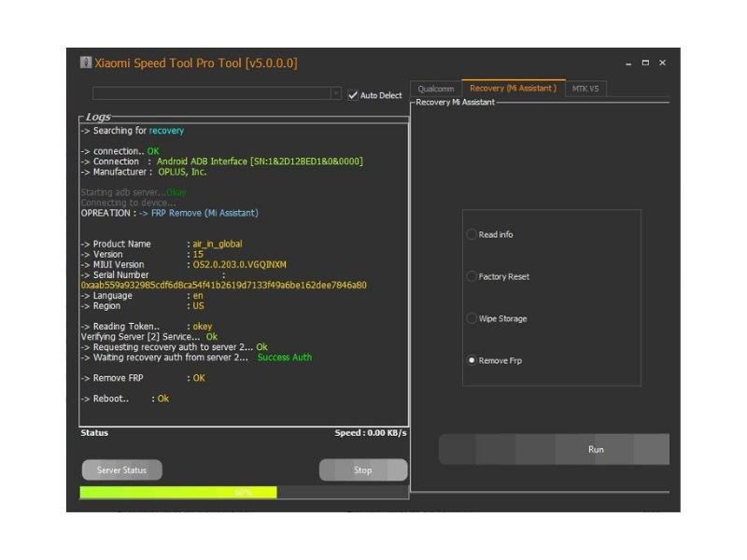Click the Verifying Server [2] Service line
The image size is (747, 560).
149,337
